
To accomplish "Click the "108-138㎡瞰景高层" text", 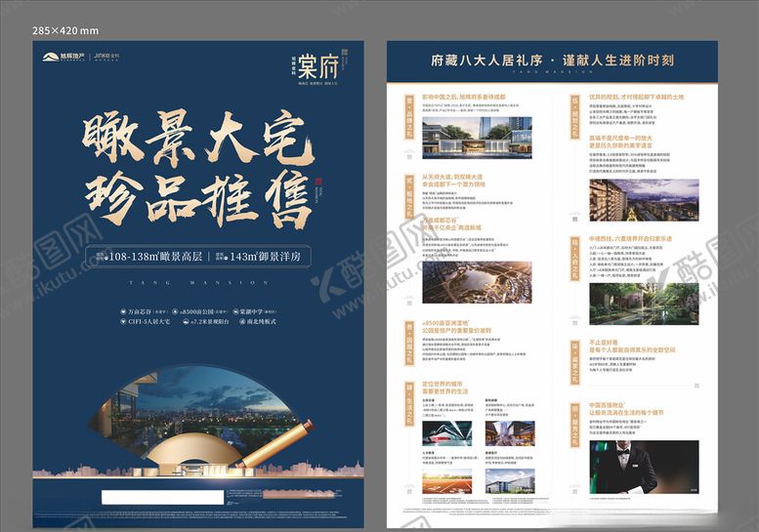I will (x=155, y=257).
